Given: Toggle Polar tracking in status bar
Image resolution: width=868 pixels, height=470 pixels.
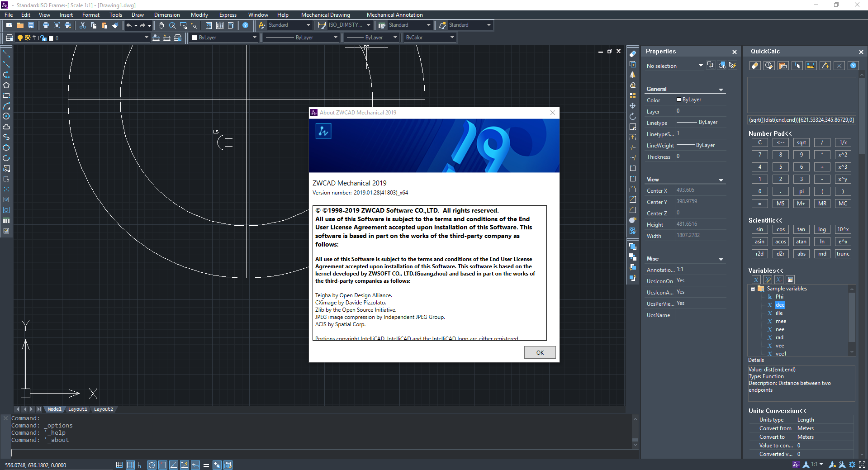Looking at the screenshot, I should [x=152, y=465].
